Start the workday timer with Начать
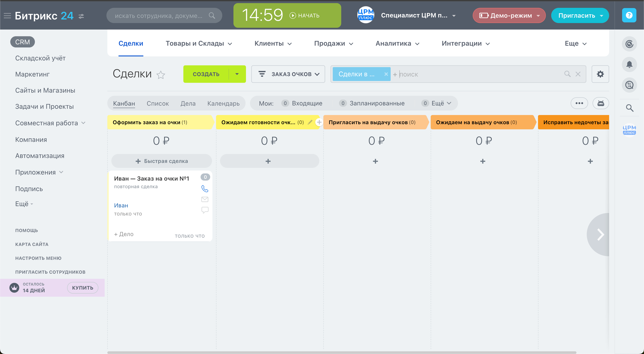 305,15
